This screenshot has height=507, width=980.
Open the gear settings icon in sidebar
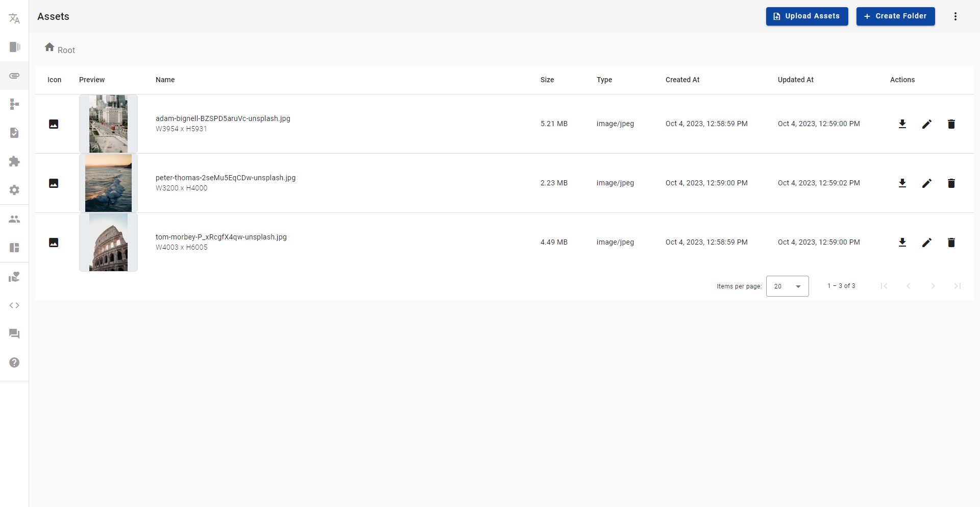click(x=14, y=190)
